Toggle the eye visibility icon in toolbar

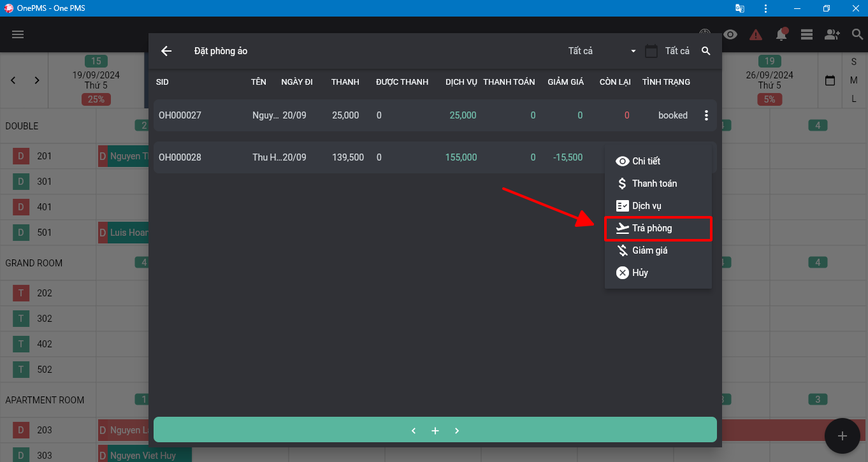(730, 34)
